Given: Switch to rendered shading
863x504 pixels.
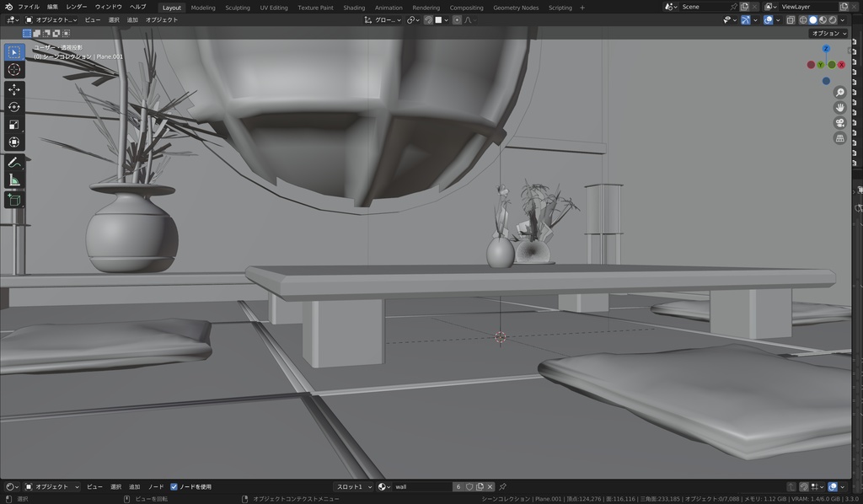Looking at the screenshot, I should pyautogui.click(x=833, y=20).
